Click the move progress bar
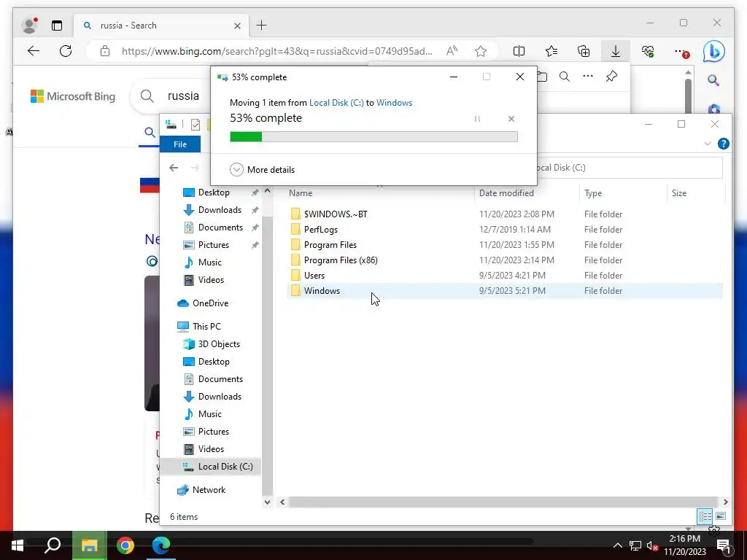Image resolution: width=747 pixels, height=560 pixels. pos(373,137)
